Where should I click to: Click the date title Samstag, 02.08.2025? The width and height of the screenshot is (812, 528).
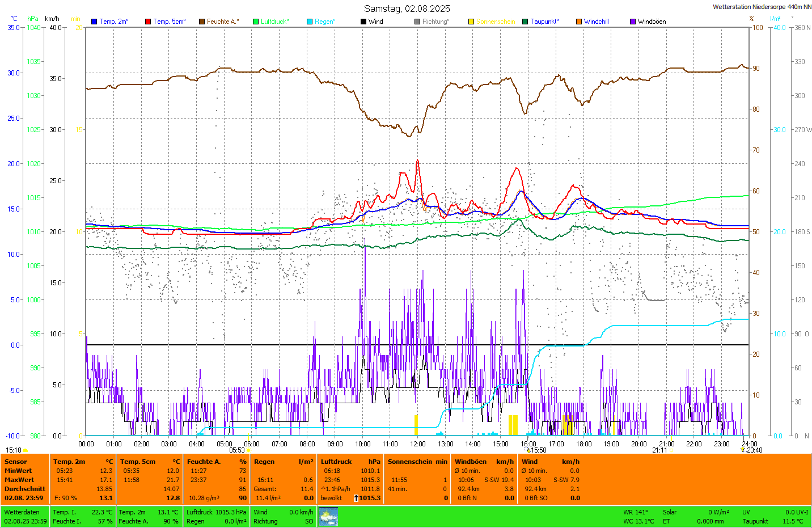point(407,9)
